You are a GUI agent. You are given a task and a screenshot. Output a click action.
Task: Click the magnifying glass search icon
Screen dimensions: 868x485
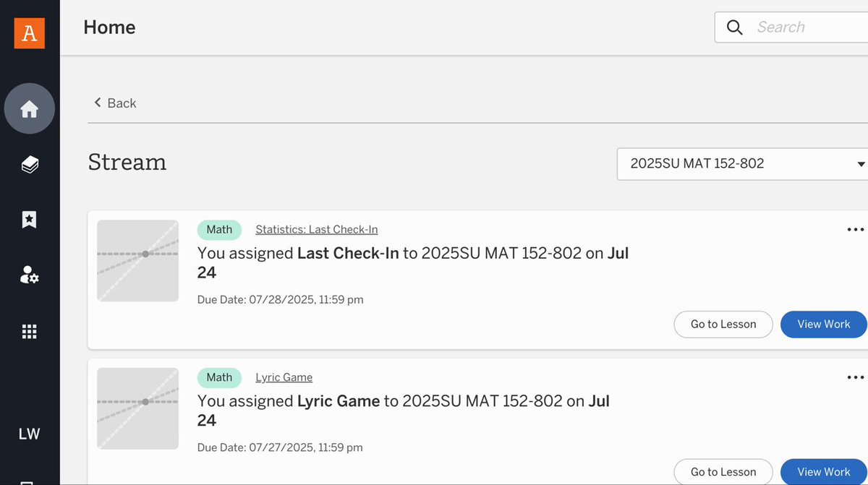pos(735,27)
